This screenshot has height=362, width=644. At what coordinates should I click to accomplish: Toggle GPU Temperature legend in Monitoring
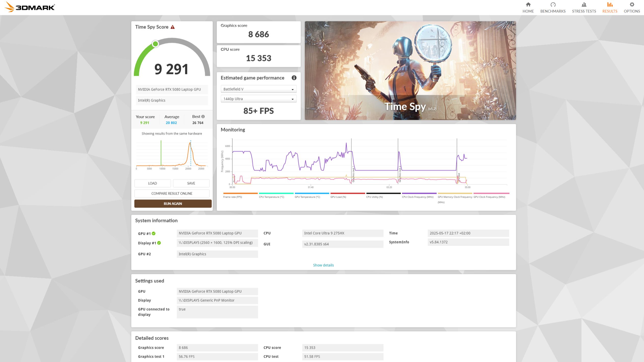312,195
